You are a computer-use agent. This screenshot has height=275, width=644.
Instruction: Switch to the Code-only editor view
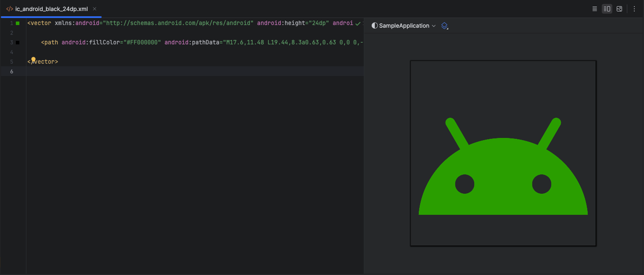(595, 9)
